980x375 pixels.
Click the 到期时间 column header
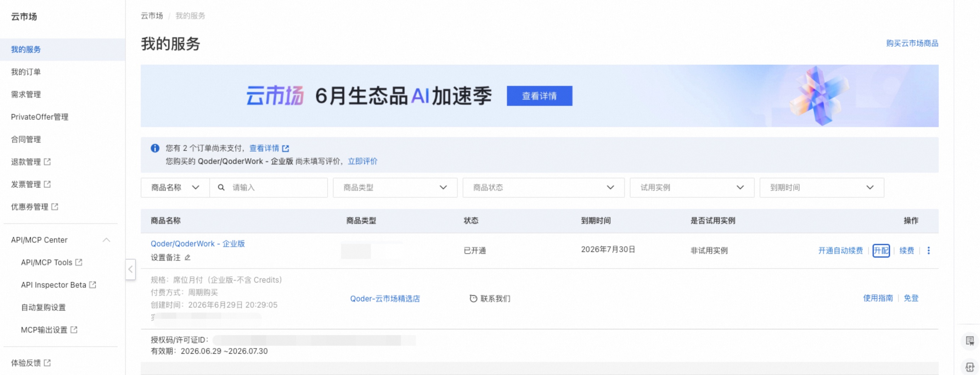pos(596,221)
